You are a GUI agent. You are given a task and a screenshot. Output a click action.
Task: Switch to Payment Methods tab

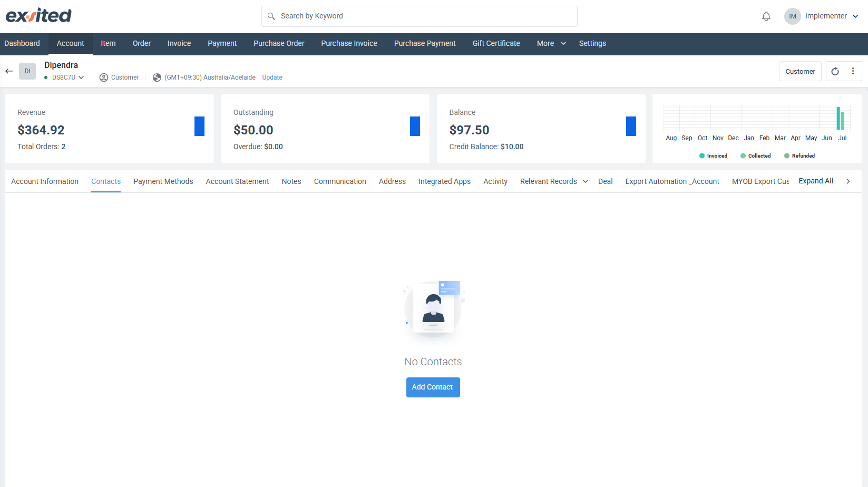(163, 181)
